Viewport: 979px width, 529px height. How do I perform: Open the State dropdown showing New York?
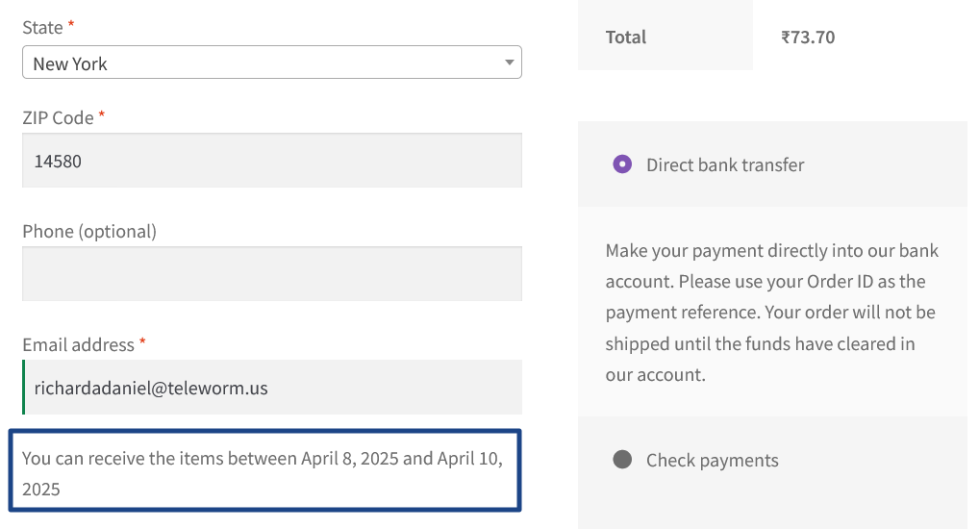point(260,63)
